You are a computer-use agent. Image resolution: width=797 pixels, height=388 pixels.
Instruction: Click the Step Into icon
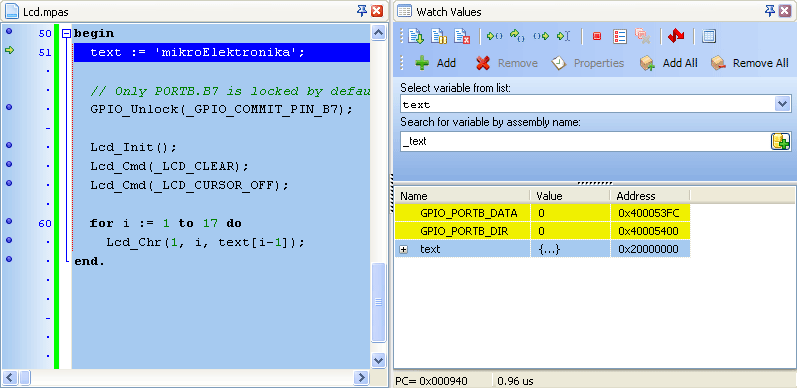click(x=494, y=36)
